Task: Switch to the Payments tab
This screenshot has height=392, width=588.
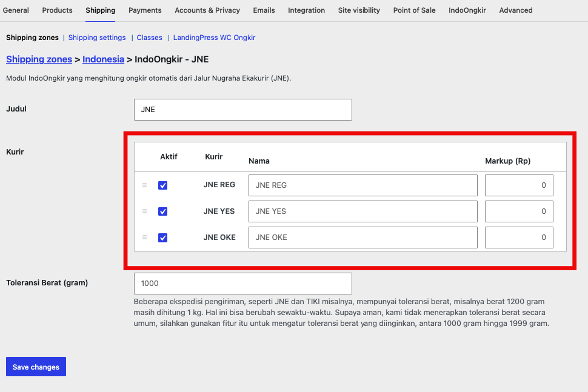Action: coord(145,10)
